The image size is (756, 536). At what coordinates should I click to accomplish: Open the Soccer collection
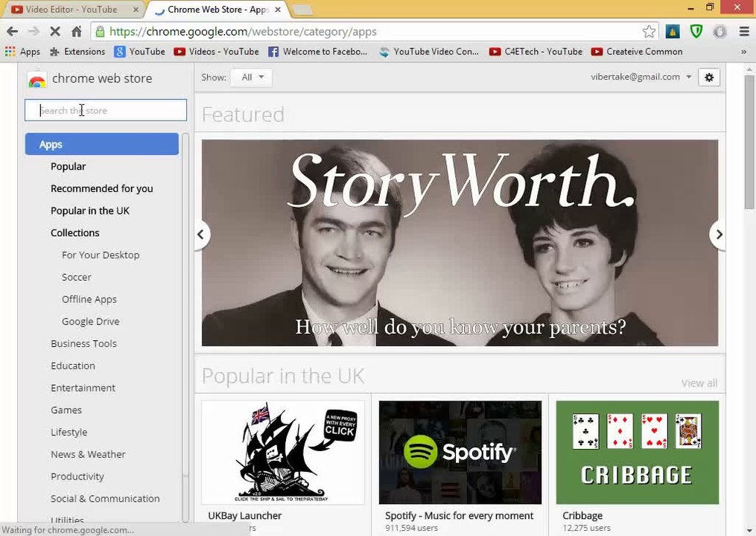point(76,277)
